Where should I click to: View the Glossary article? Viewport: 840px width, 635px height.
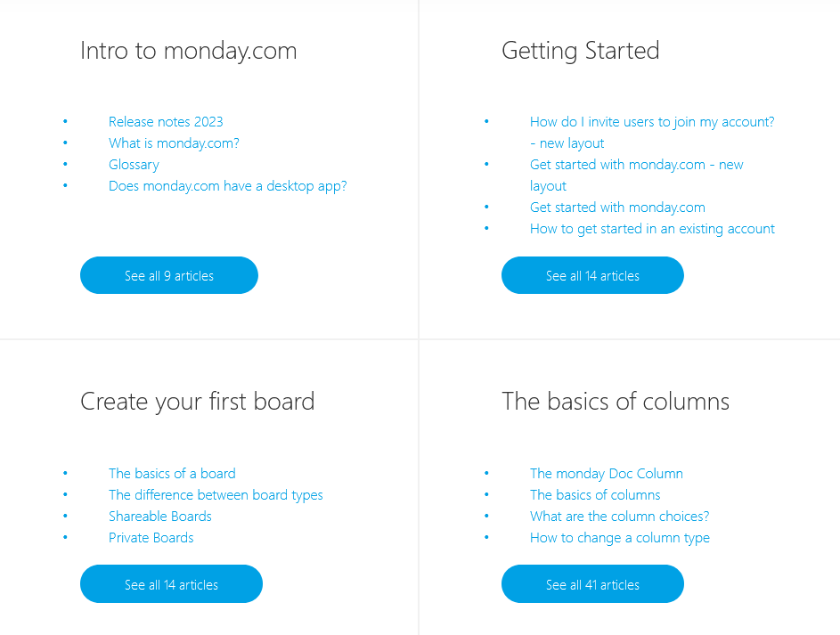(x=134, y=164)
